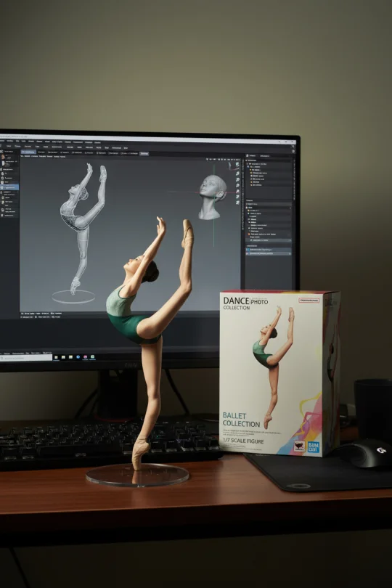Select the topmost icon in the viewport's vertical toolbar
The width and height of the screenshot is (392, 588).
pyautogui.click(x=237, y=165)
